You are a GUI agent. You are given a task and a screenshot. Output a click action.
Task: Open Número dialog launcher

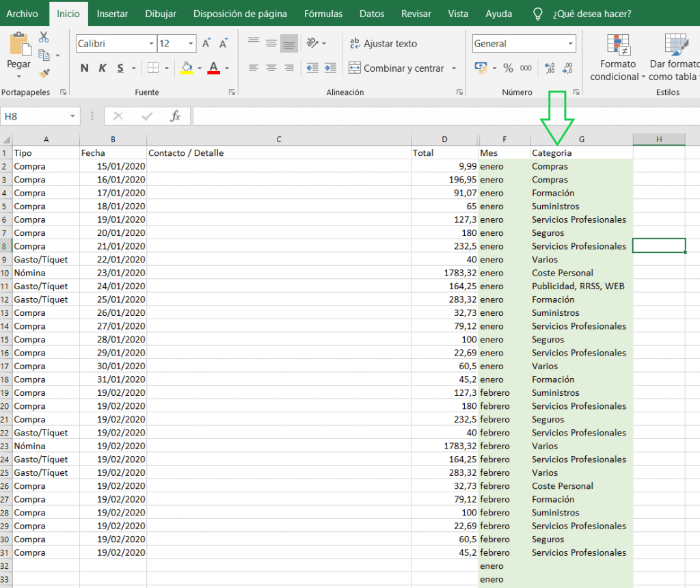point(576,92)
